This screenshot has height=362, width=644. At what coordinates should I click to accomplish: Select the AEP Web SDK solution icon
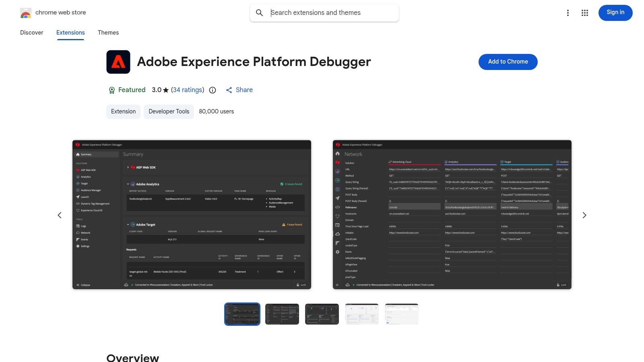[x=78, y=170]
